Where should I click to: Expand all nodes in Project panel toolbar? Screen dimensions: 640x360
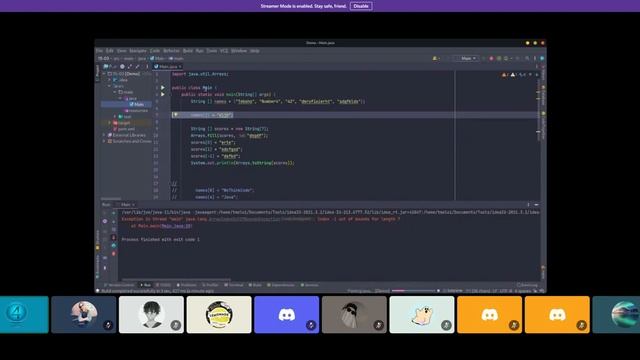130,67
